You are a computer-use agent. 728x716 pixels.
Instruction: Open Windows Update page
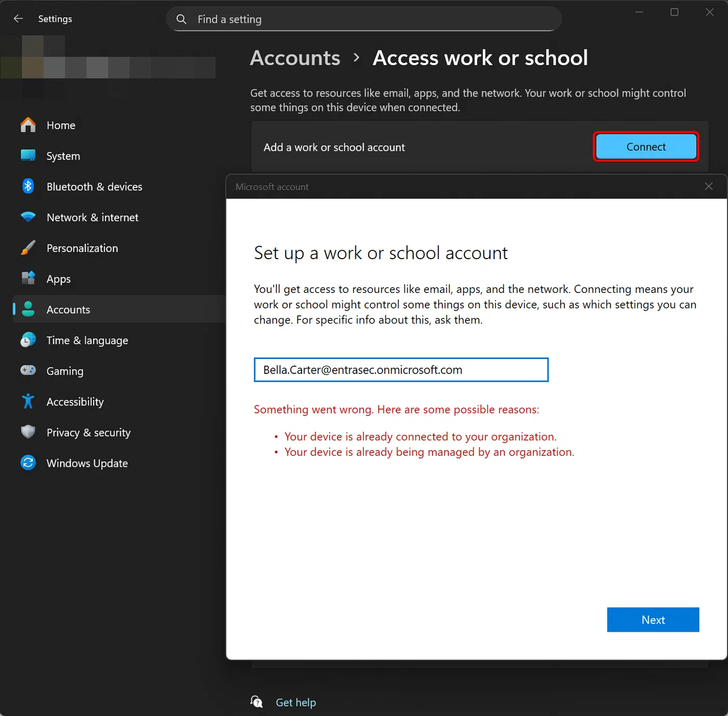point(119,463)
